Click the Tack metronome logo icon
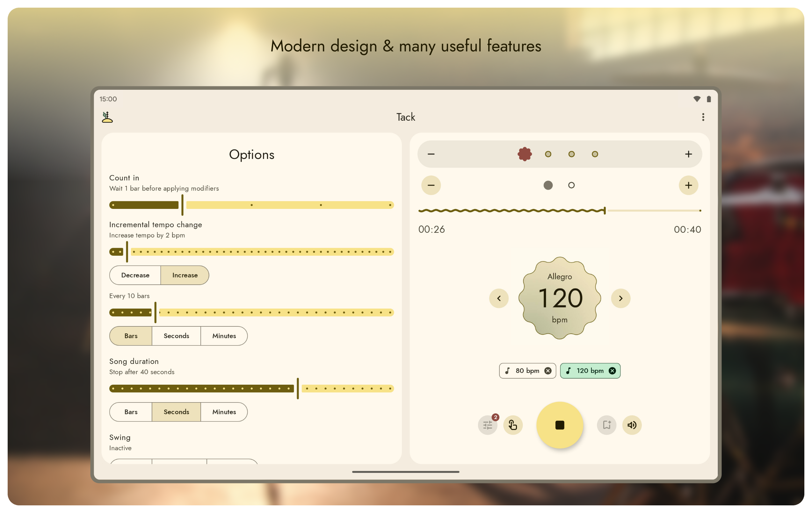812x513 pixels. pyautogui.click(x=107, y=117)
